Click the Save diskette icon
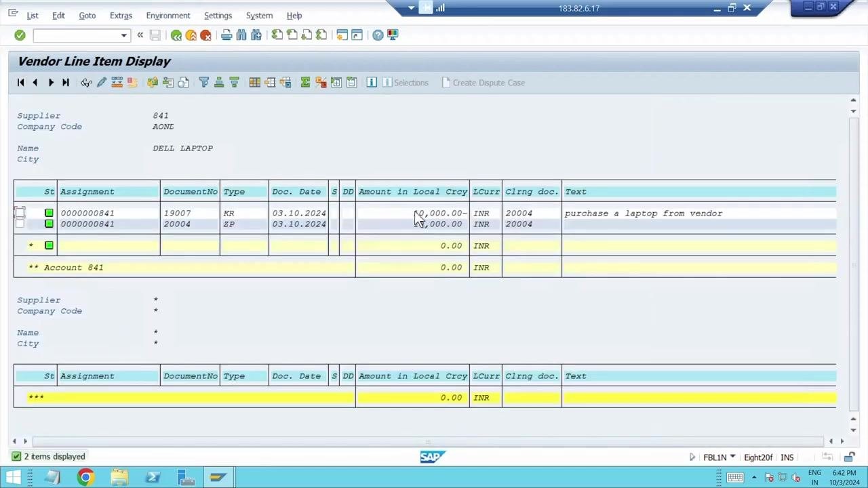Image resolution: width=868 pixels, height=488 pixels. [155, 35]
